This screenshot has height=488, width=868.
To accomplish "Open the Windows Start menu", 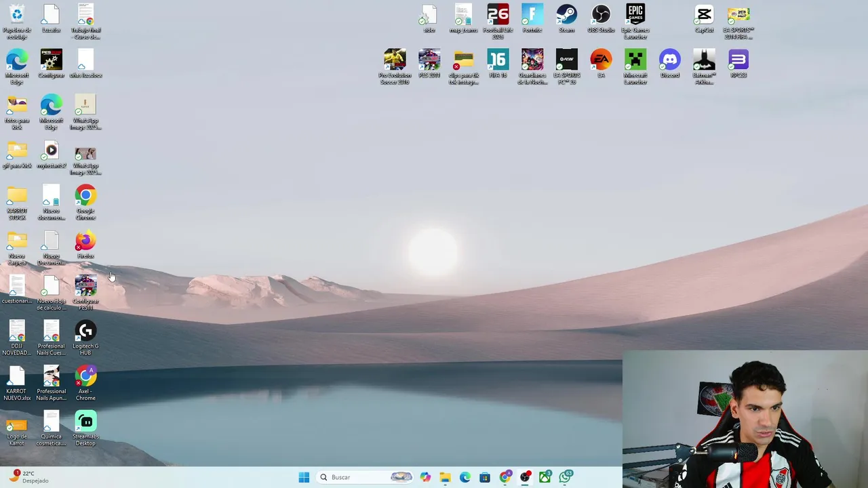I will 304,477.
